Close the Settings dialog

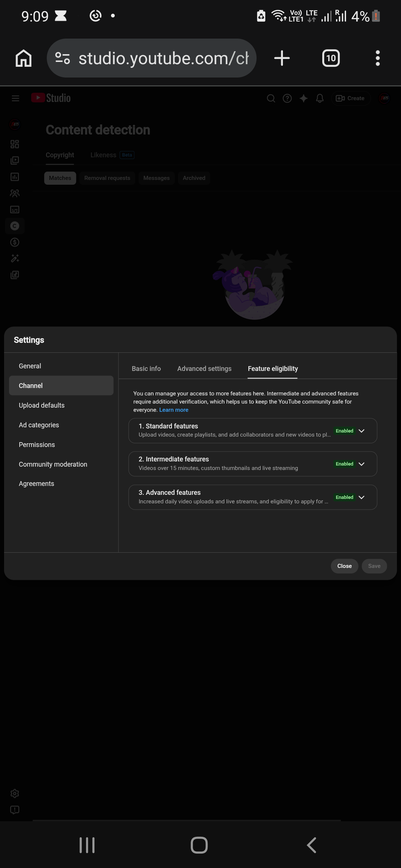[344, 566]
